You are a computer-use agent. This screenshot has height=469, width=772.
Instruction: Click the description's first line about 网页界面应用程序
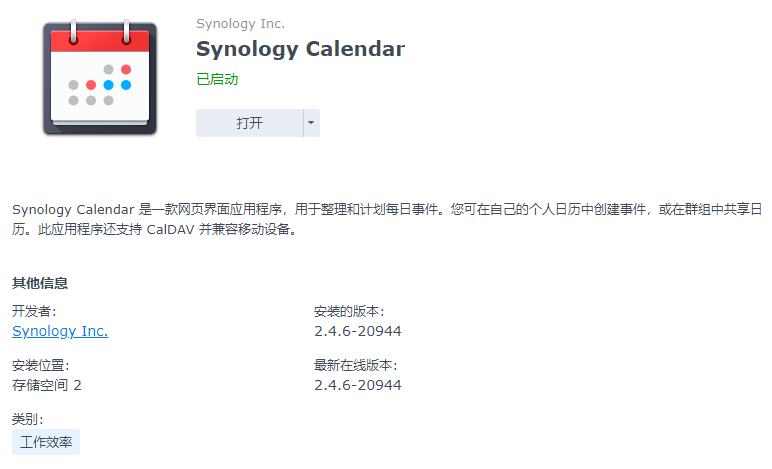click(x=387, y=210)
